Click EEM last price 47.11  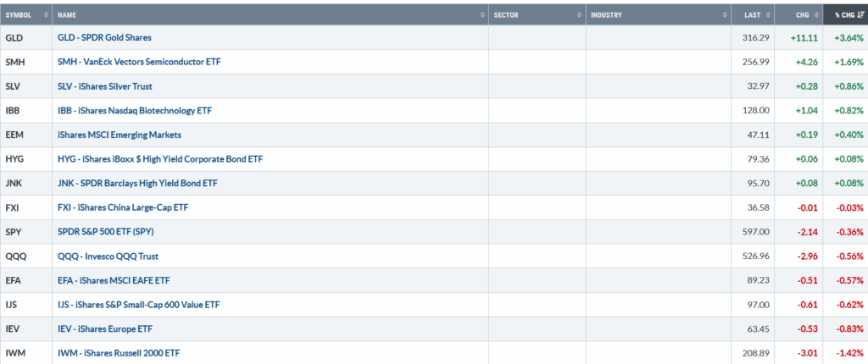[x=758, y=135]
